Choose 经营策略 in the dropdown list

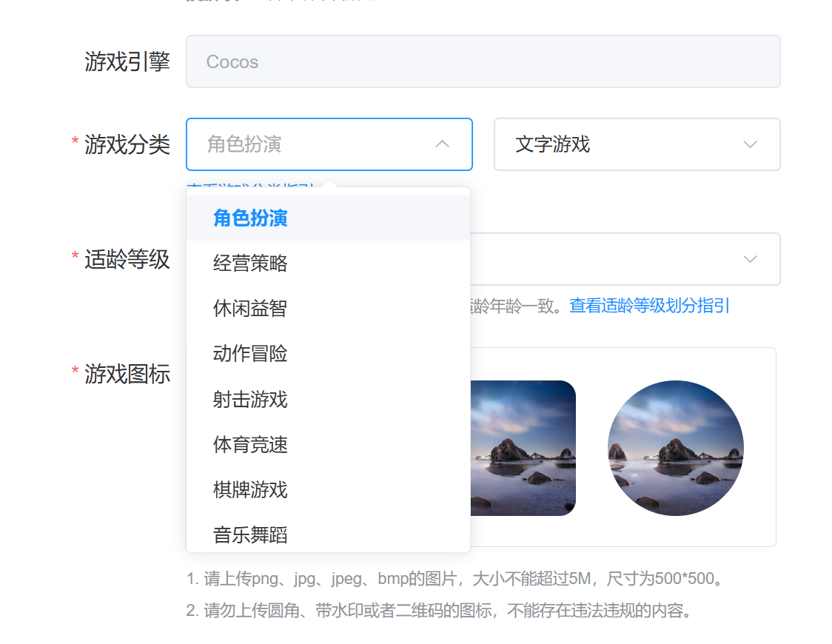(328, 263)
